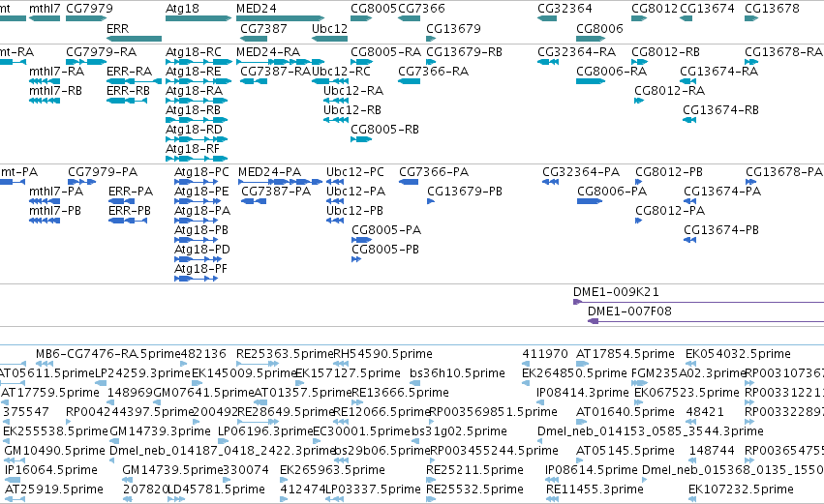
Task: Click transcript "Ubc12-RA"
Action: click(353, 91)
